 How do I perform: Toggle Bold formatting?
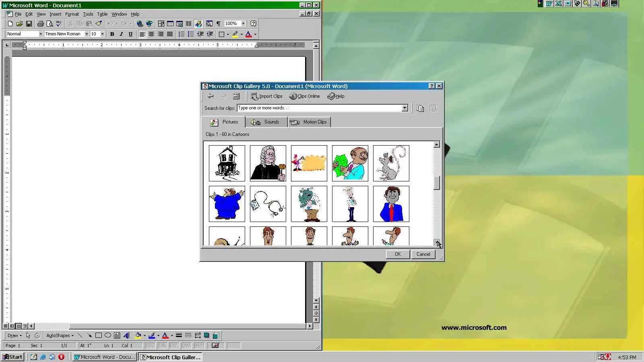[x=112, y=34]
